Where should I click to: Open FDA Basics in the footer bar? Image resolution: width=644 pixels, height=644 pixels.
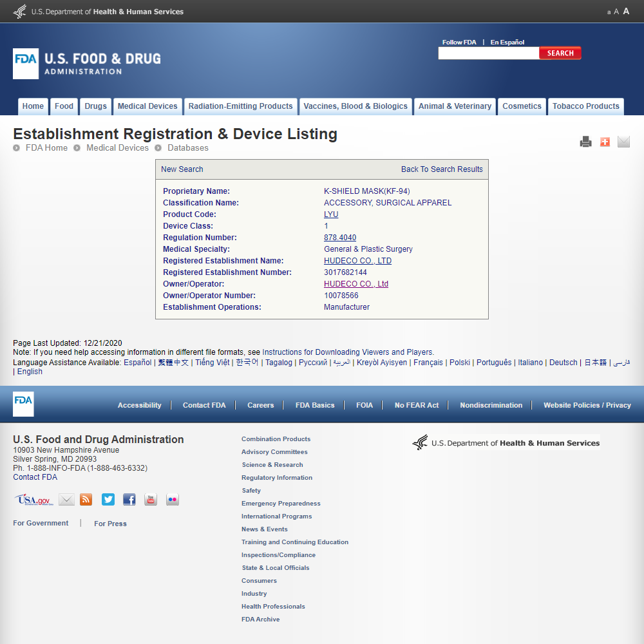315,405
